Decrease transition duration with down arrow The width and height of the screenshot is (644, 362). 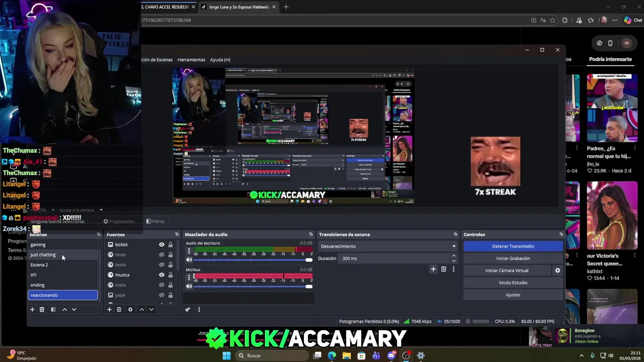(x=454, y=261)
